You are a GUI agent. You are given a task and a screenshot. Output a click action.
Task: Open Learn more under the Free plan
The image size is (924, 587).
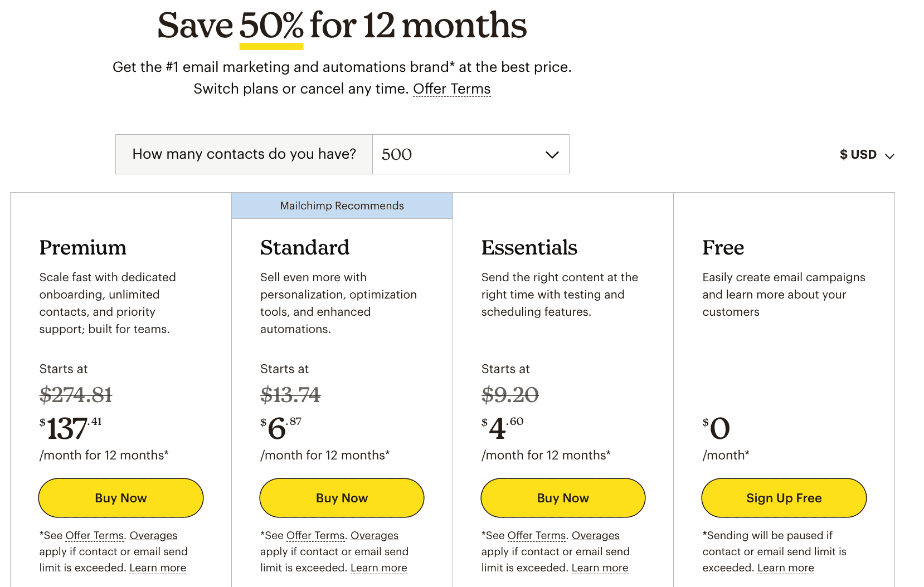coord(785,568)
